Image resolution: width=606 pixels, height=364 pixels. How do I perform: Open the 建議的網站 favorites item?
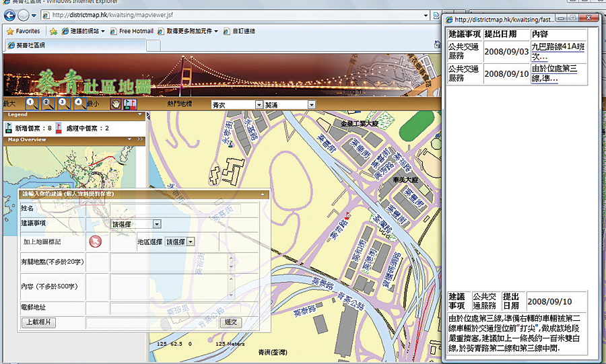click(x=83, y=31)
